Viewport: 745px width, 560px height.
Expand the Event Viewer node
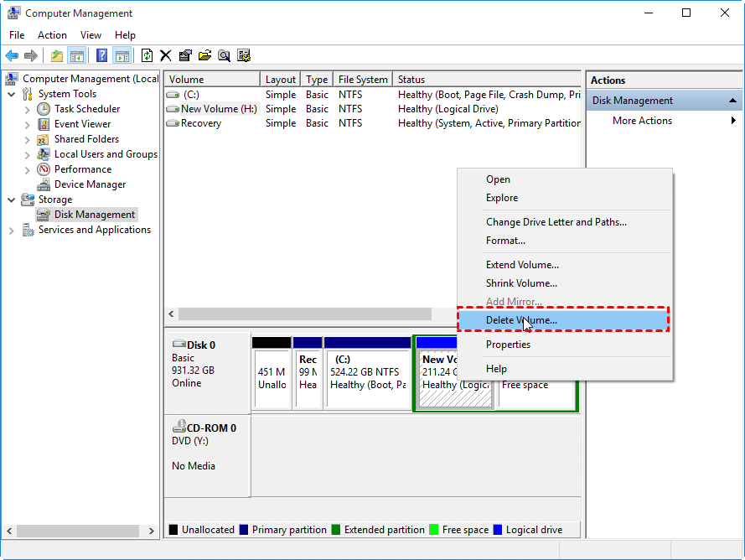point(27,125)
